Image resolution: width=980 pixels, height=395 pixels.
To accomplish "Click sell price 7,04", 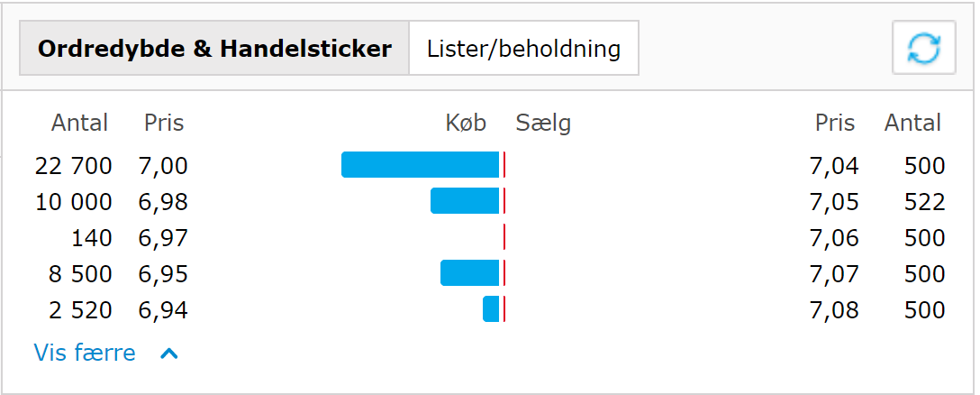I will [x=834, y=166].
